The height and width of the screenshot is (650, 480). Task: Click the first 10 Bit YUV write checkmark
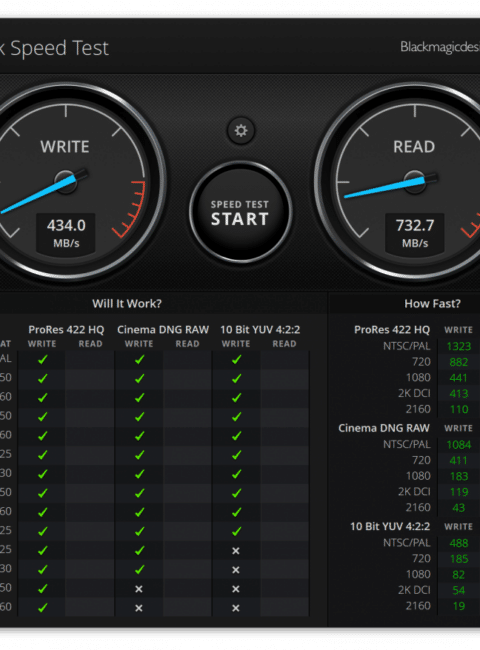click(x=237, y=359)
